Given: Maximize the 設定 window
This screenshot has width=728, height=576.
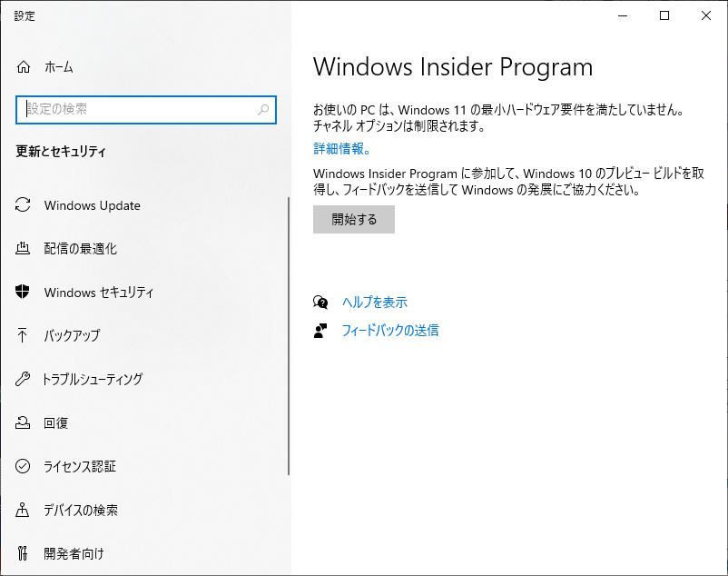Looking at the screenshot, I should click(664, 15).
